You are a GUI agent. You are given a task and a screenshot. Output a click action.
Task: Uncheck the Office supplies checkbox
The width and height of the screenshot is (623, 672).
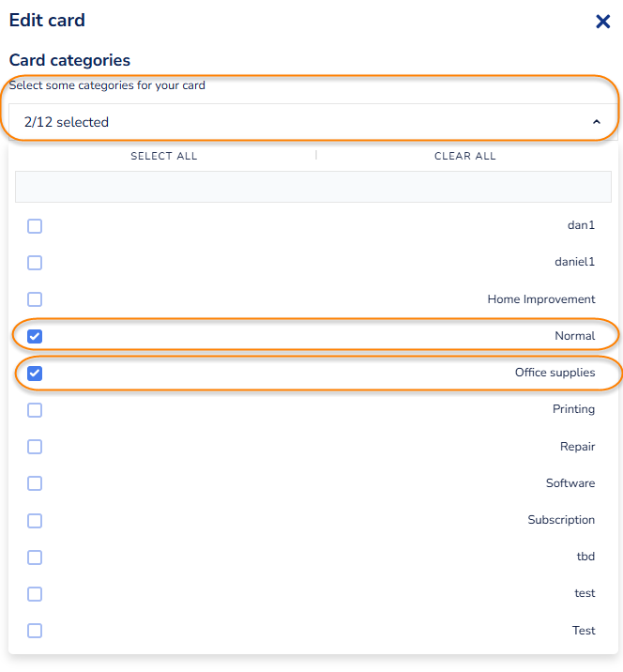(35, 373)
